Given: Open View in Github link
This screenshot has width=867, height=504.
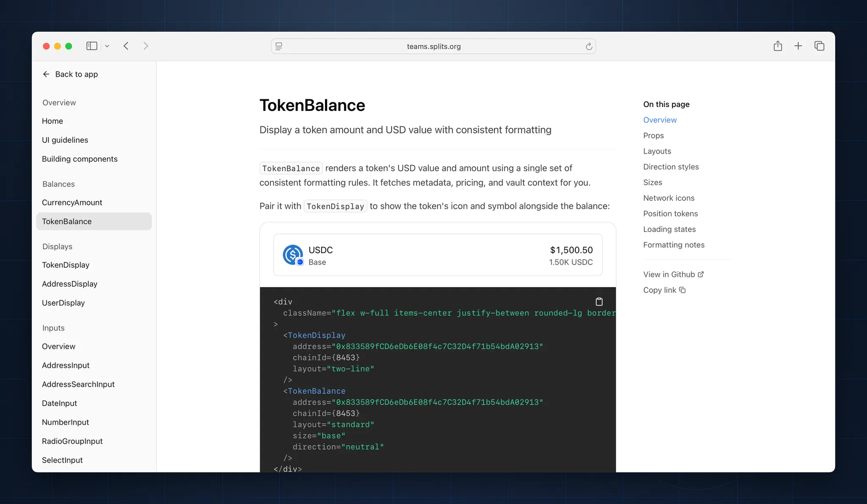Looking at the screenshot, I should 673,274.
